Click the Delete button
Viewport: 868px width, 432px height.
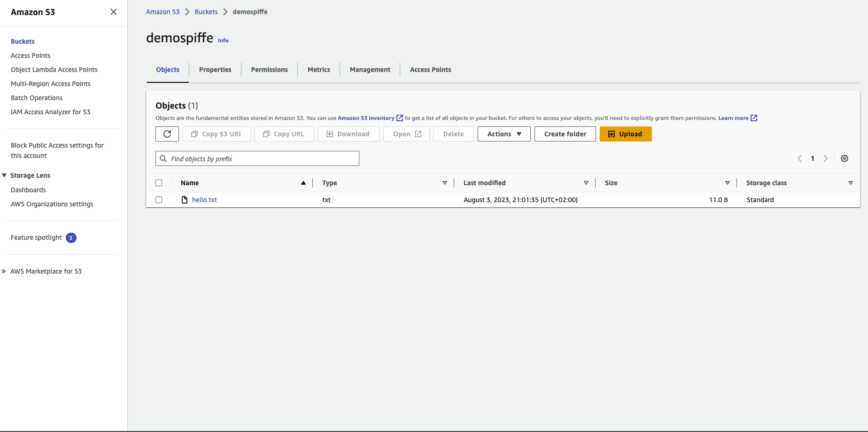pyautogui.click(x=454, y=134)
